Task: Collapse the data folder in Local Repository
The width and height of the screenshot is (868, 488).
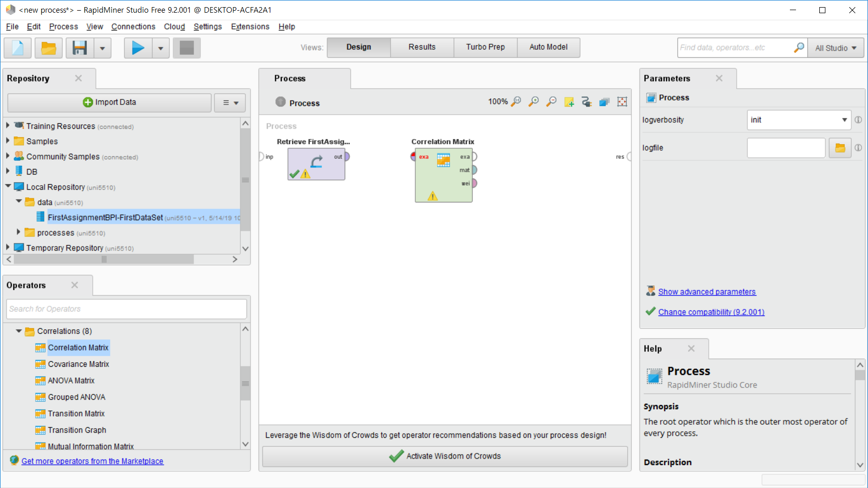Action: (19, 201)
